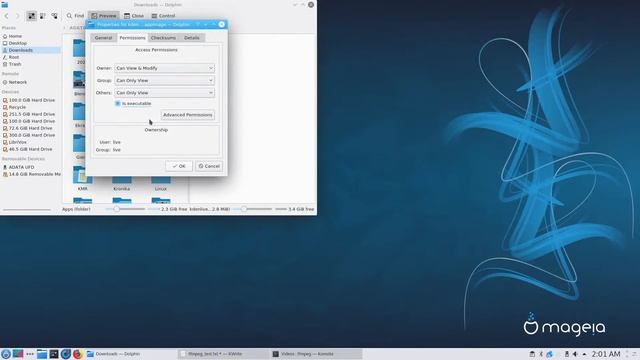This screenshot has height=360, width=640.
Task: Open the 72.6 GiB Hard Drive
Action: (x=31, y=128)
